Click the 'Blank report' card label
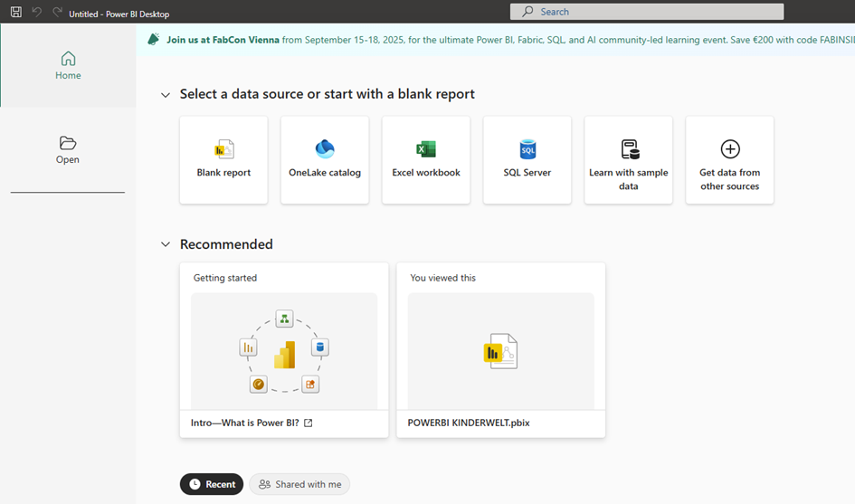The image size is (855, 504). point(223,172)
